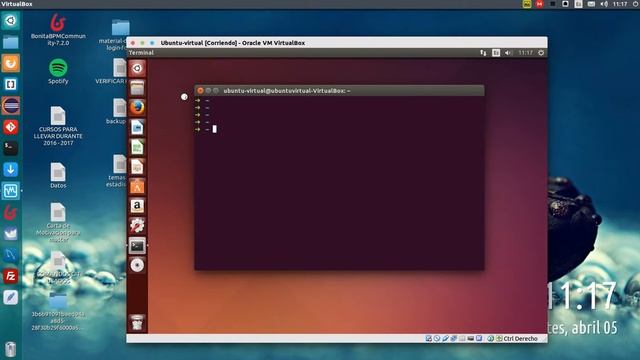Launch Eclipse from the host launcher

pyautogui.click(x=11, y=106)
